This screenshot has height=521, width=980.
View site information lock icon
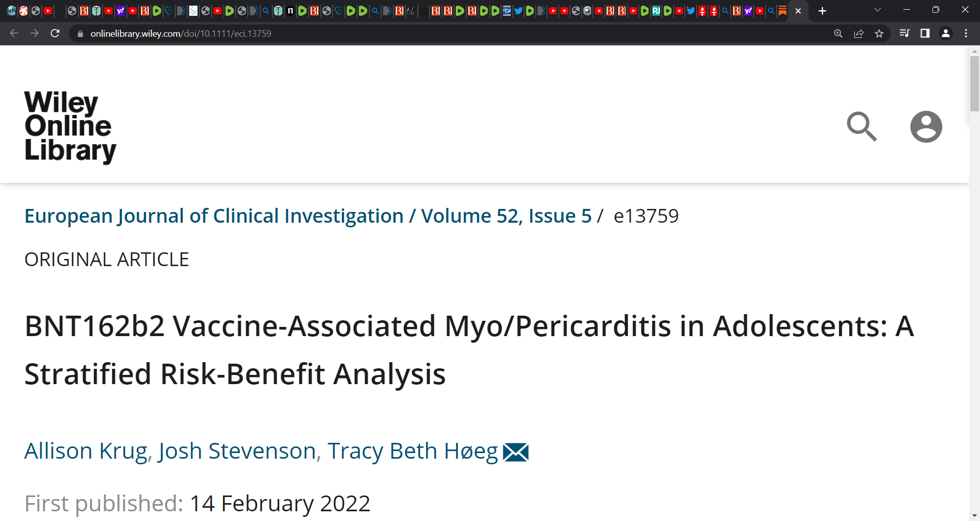80,34
